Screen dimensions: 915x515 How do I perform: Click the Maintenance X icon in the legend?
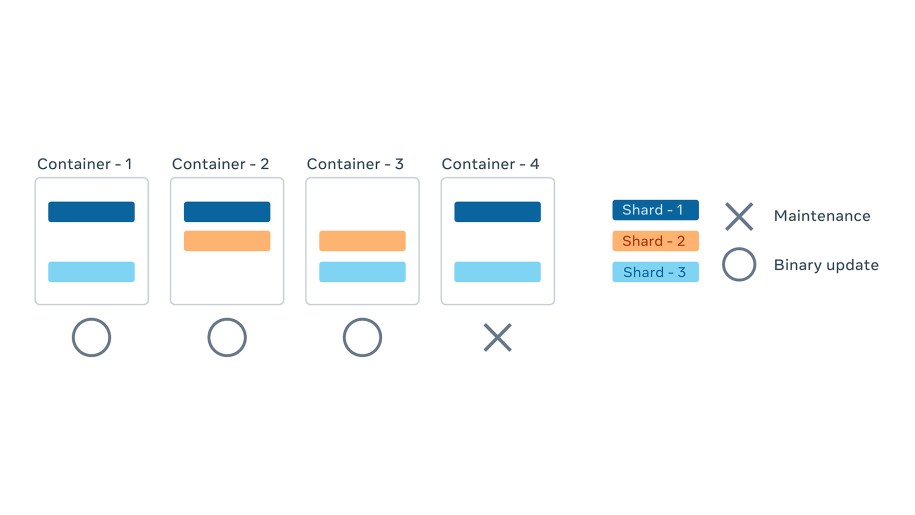point(739,216)
